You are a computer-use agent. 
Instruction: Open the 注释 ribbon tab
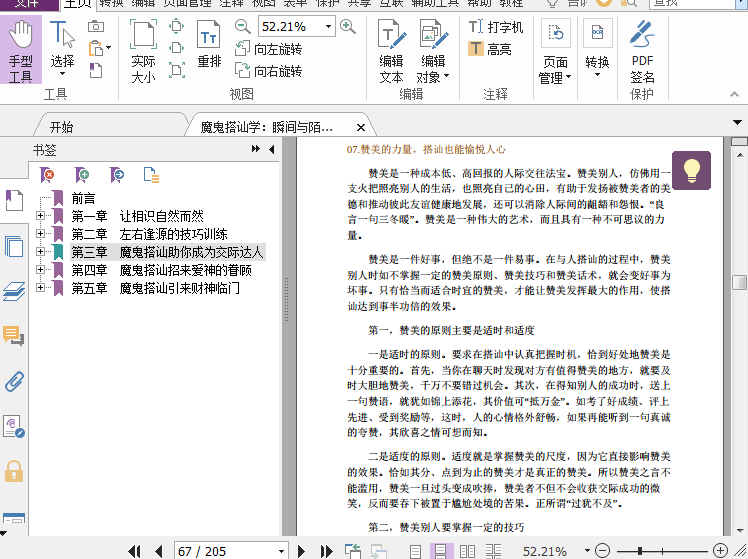click(x=231, y=3)
